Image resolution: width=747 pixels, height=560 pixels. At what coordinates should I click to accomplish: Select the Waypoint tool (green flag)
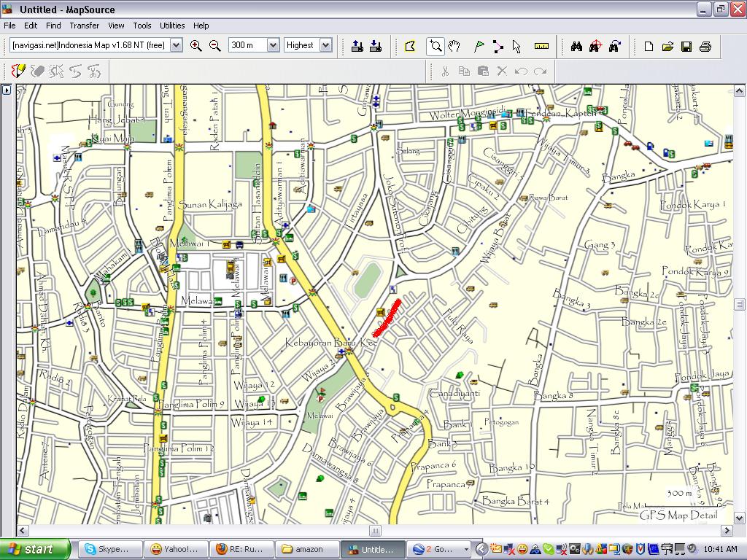[479, 46]
